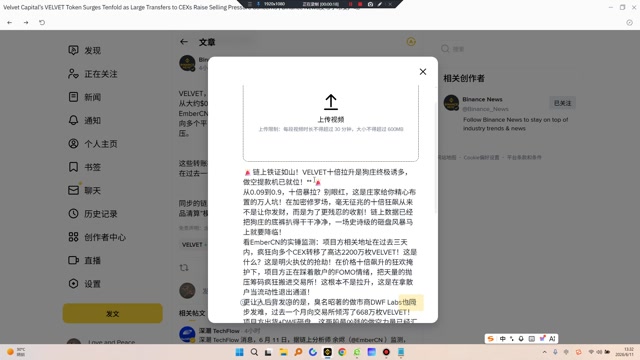The image size is (640, 360).
Task: Click the 已关注 following button for Binance News
Action: [x=562, y=103]
